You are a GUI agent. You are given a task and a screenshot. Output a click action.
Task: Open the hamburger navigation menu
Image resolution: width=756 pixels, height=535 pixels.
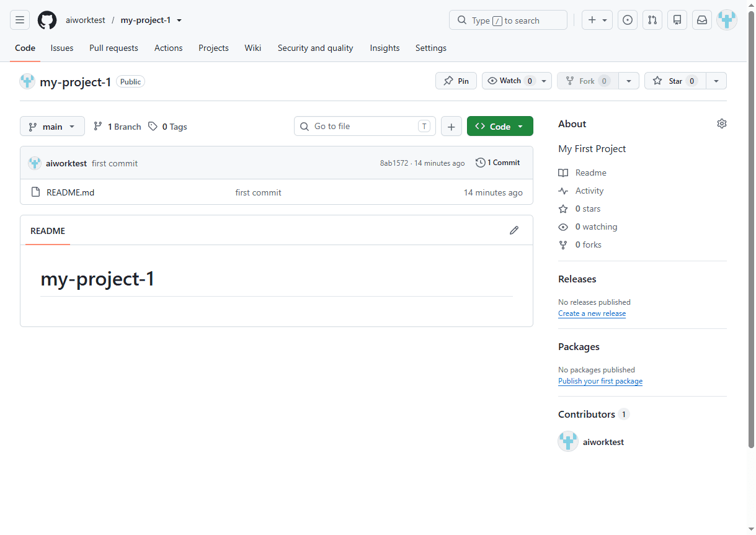pyautogui.click(x=20, y=20)
